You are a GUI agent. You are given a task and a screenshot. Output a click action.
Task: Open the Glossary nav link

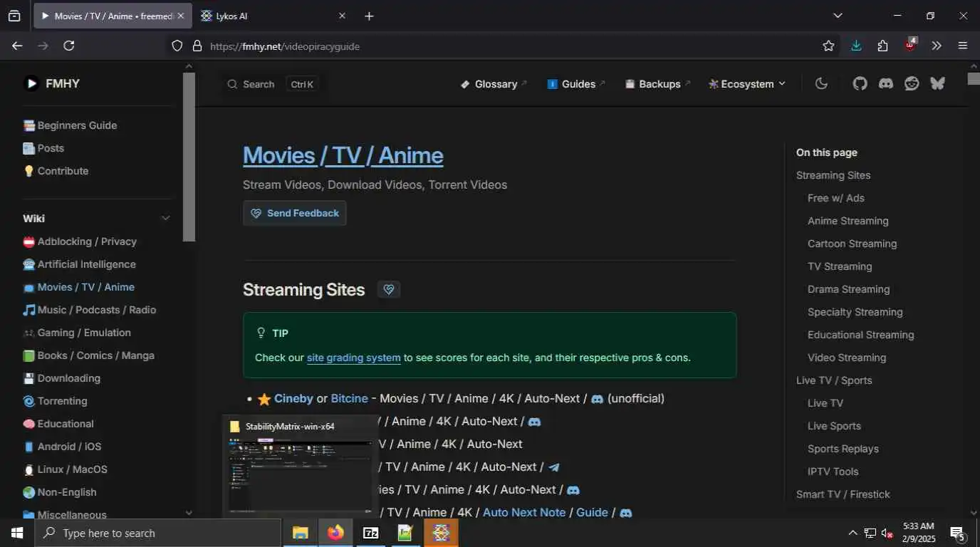coord(494,83)
